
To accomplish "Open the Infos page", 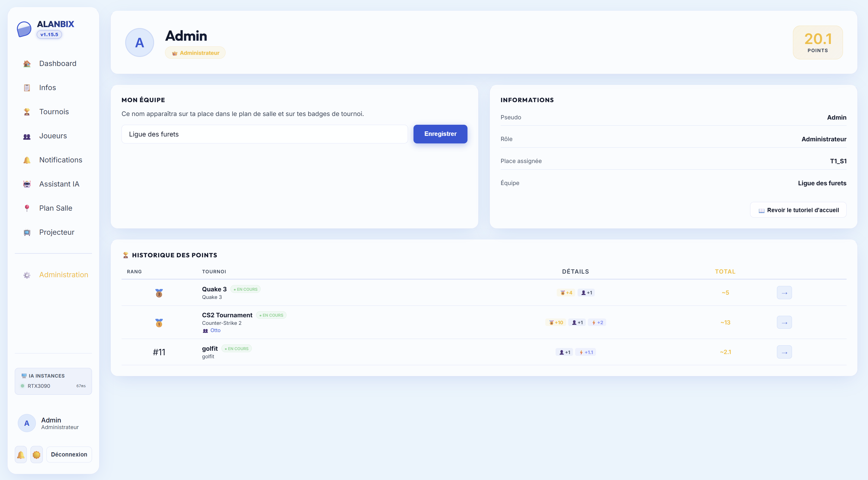I will 53,88.
